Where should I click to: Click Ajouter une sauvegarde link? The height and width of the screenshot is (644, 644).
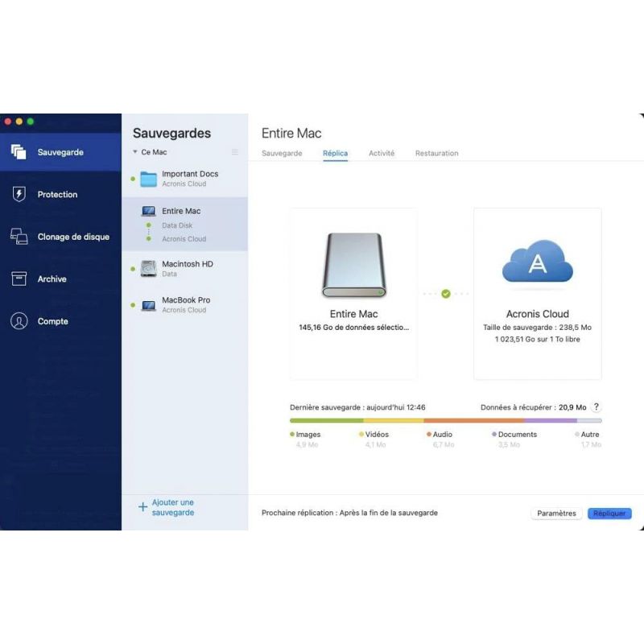173,507
